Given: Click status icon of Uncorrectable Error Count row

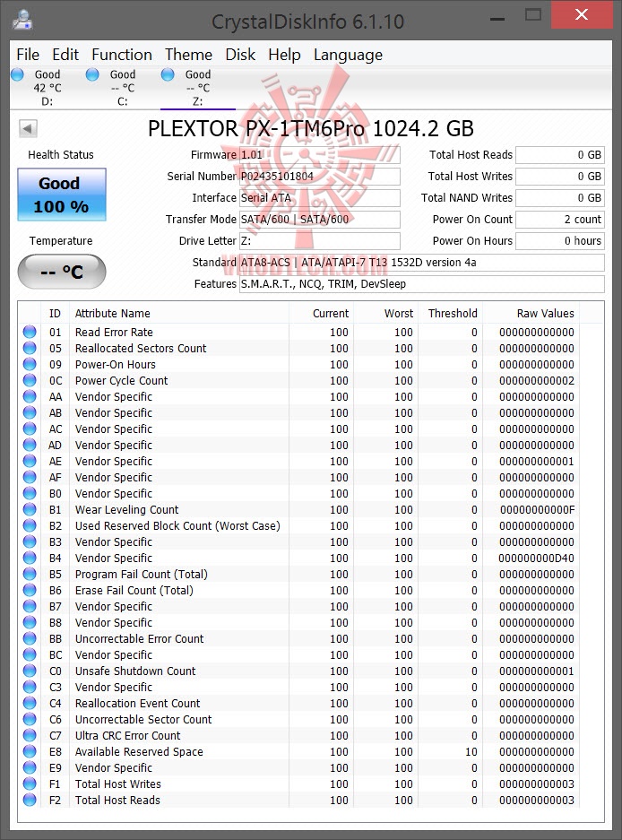Looking at the screenshot, I should [x=30, y=638].
